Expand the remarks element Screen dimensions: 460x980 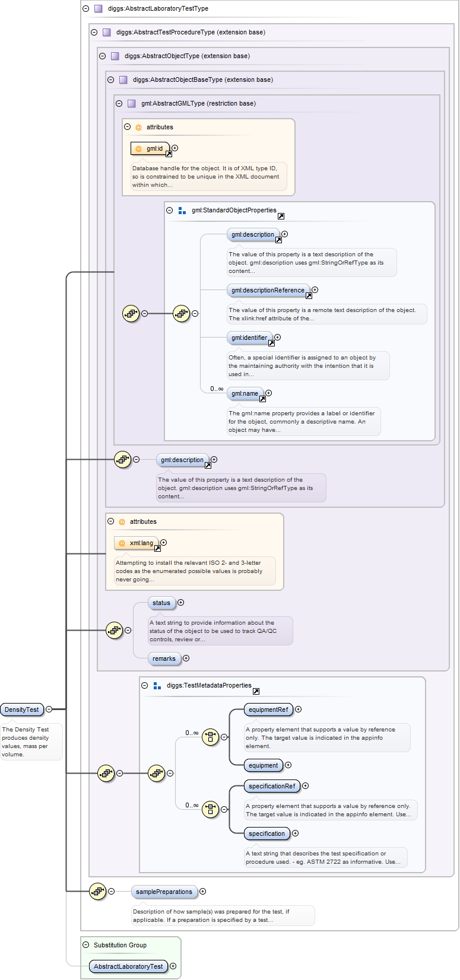pyautogui.click(x=186, y=658)
